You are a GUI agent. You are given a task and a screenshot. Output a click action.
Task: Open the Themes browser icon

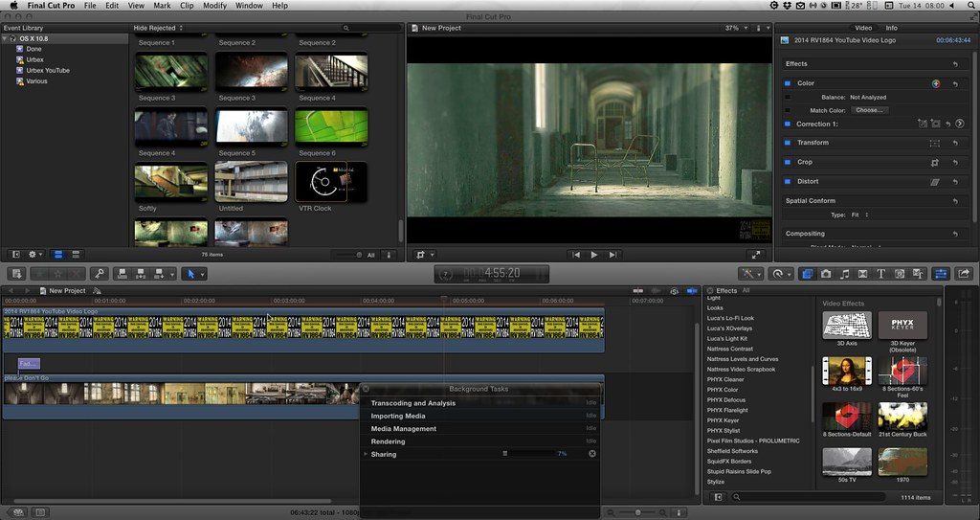click(x=918, y=274)
